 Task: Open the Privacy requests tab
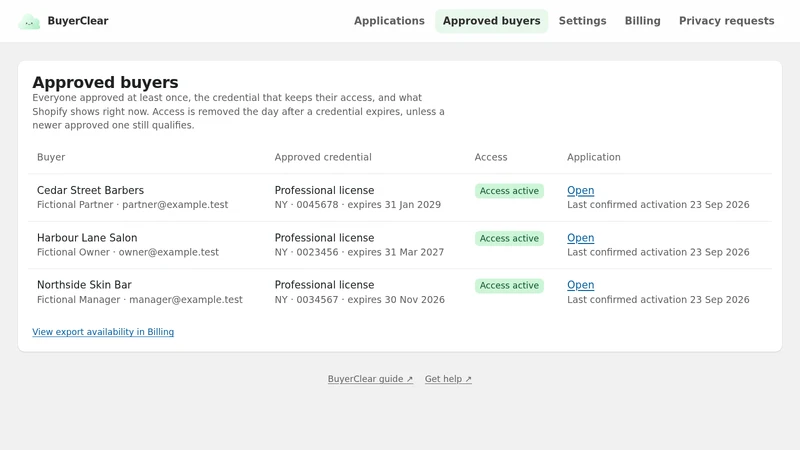(727, 21)
